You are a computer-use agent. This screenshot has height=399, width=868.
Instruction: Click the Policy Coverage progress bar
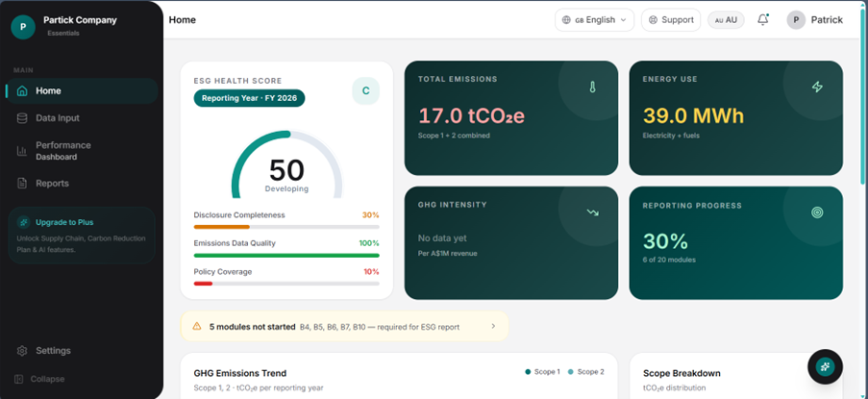(x=286, y=284)
